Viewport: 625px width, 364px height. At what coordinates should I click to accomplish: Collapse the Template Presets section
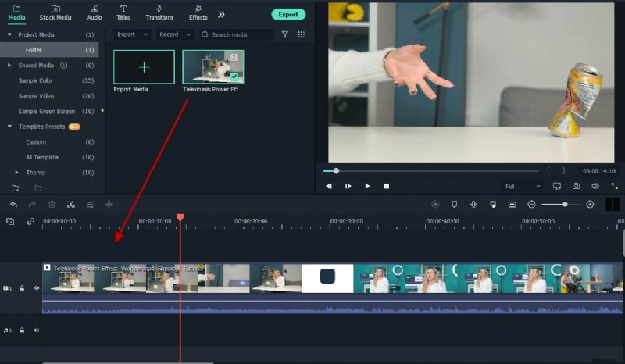pos(9,127)
